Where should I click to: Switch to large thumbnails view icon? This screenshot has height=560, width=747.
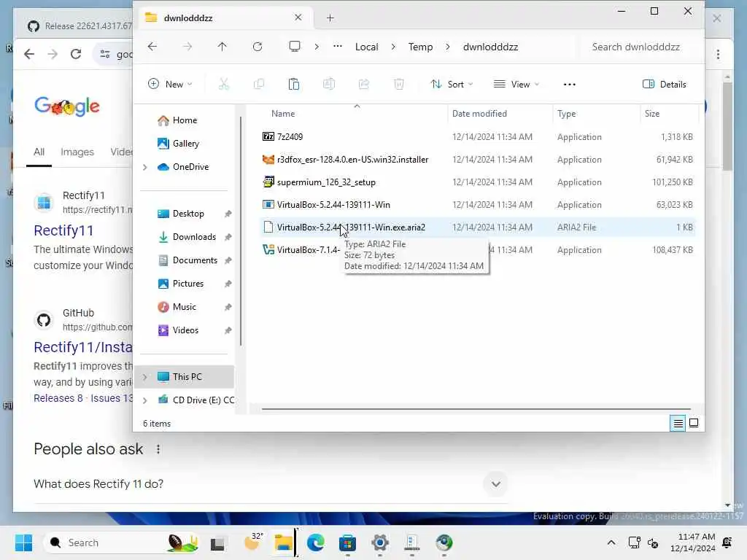(694, 423)
